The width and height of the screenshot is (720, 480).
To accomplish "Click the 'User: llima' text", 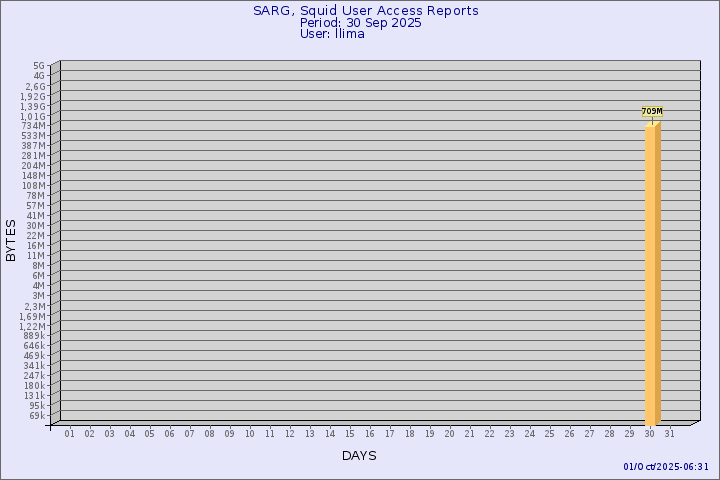I will point(332,34).
